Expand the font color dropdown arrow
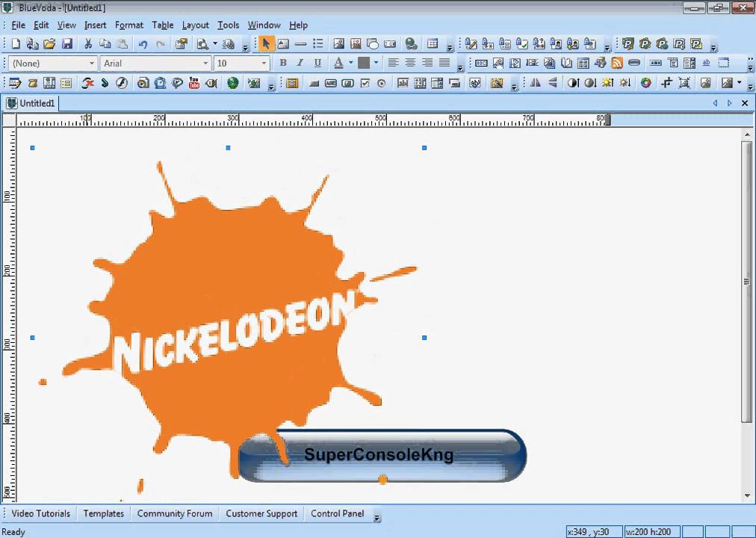This screenshot has width=756, height=538. [x=350, y=64]
